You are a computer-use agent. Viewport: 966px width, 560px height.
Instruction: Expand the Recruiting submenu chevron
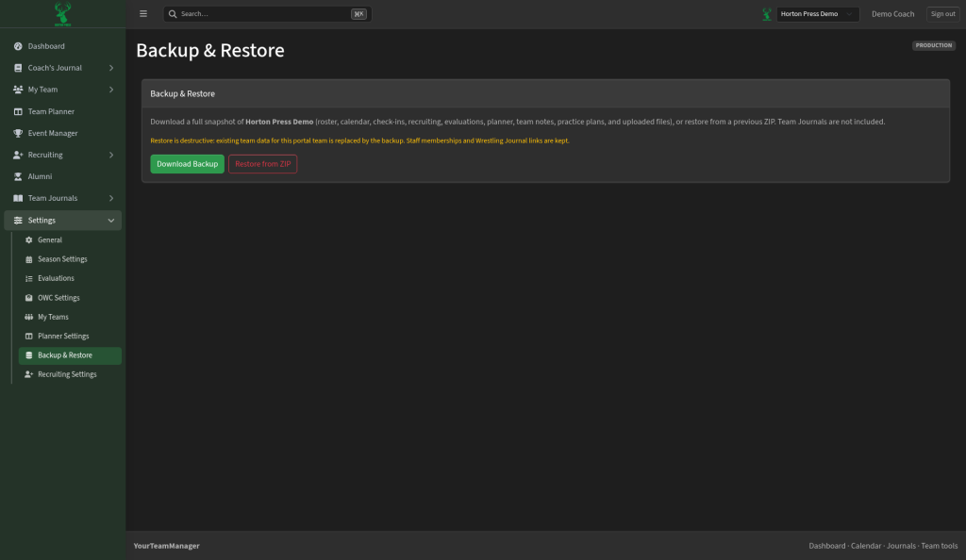point(111,155)
